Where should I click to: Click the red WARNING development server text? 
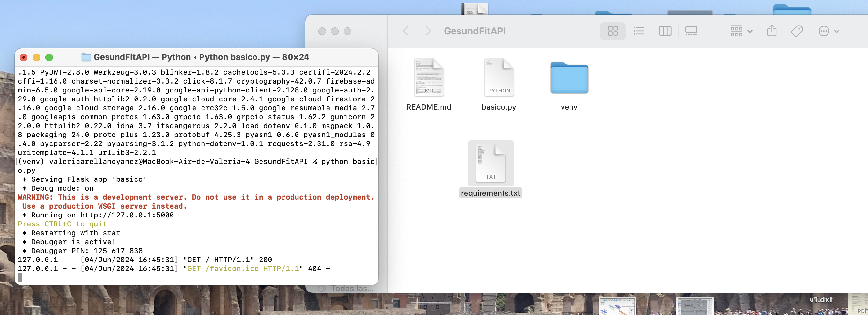pyautogui.click(x=196, y=201)
